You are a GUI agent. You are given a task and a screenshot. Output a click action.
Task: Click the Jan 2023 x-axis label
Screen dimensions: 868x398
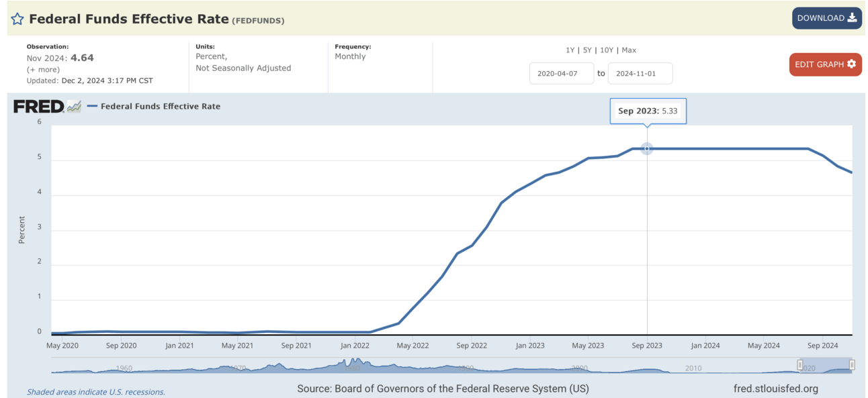click(530, 346)
